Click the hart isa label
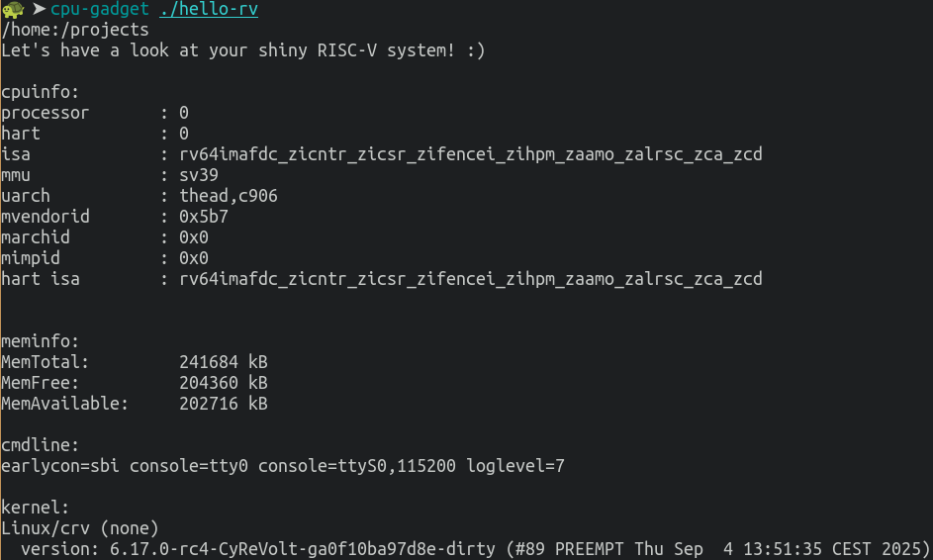The image size is (933, 560). 41,279
